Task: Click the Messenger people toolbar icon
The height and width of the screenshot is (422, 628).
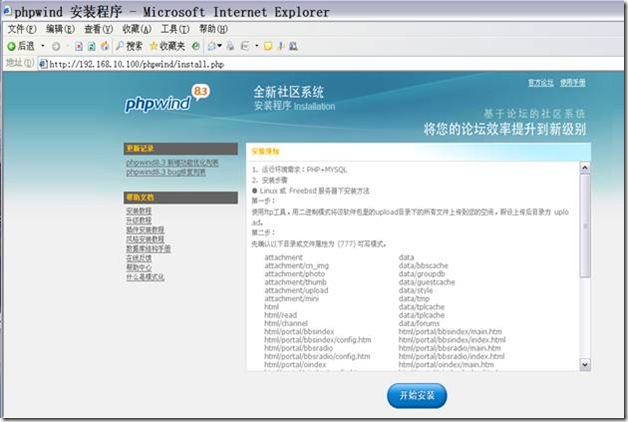Action: pyautogui.click(x=293, y=46)
